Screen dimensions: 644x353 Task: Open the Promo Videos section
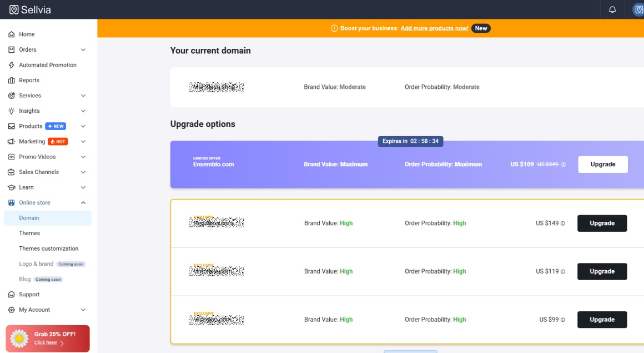coord(37,156)
